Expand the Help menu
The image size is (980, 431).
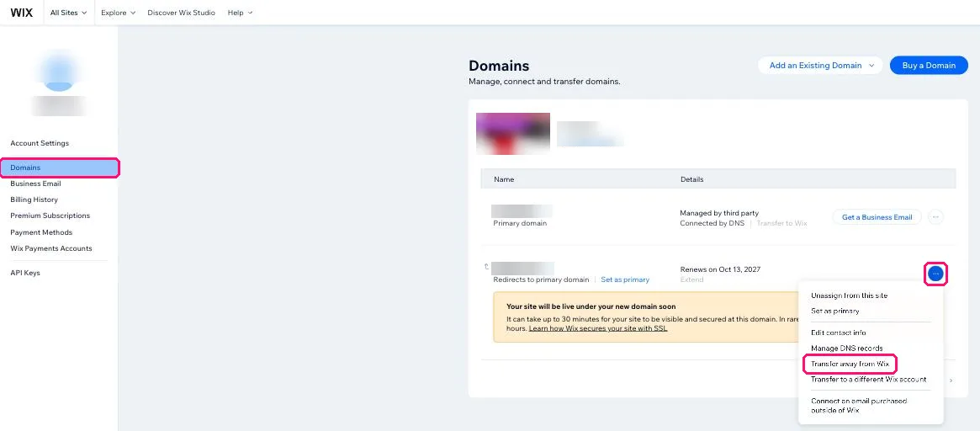click(x=241, y=13)
